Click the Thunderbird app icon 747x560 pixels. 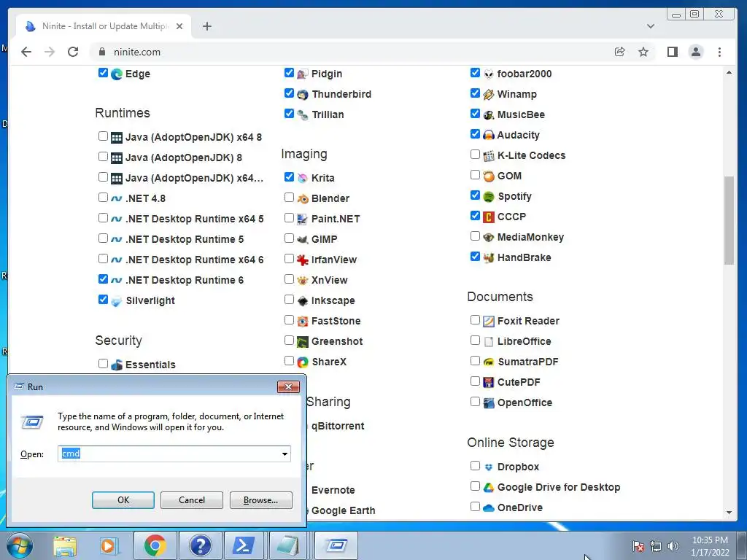(303, 95)
